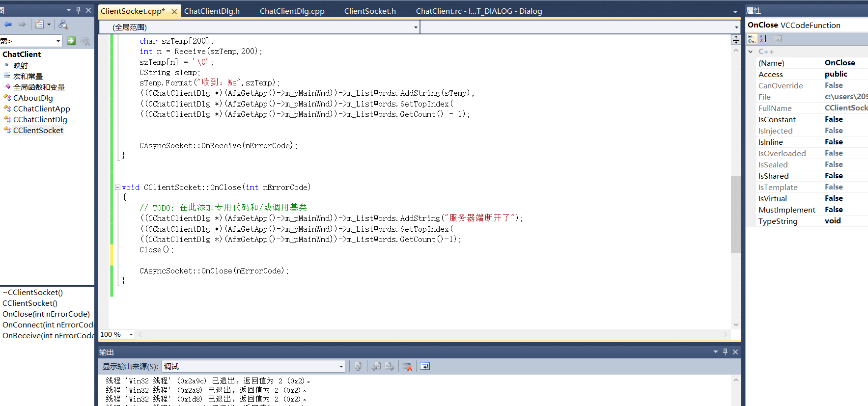Select ~CClientSocket() destructor member
The width and height of the screenshot is (868, 406).
click(32, 293)
